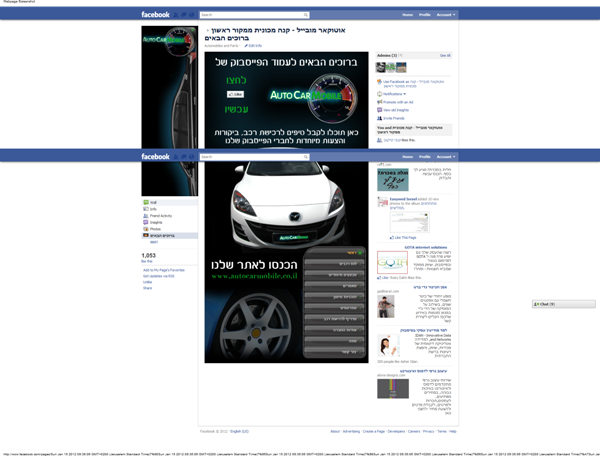Screen dimensions: 600x456
Task: Click Privacy in the page footer
Action: [429, 432]
